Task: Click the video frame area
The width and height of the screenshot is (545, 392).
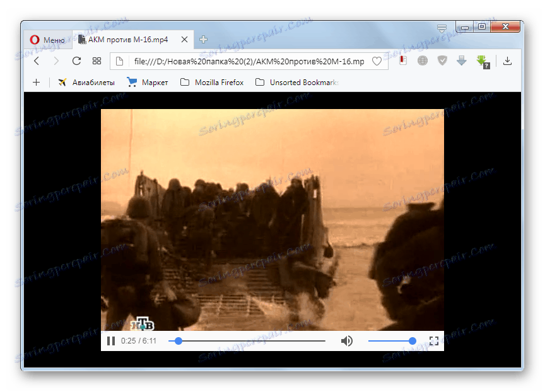Action: [x=272, y=219]
